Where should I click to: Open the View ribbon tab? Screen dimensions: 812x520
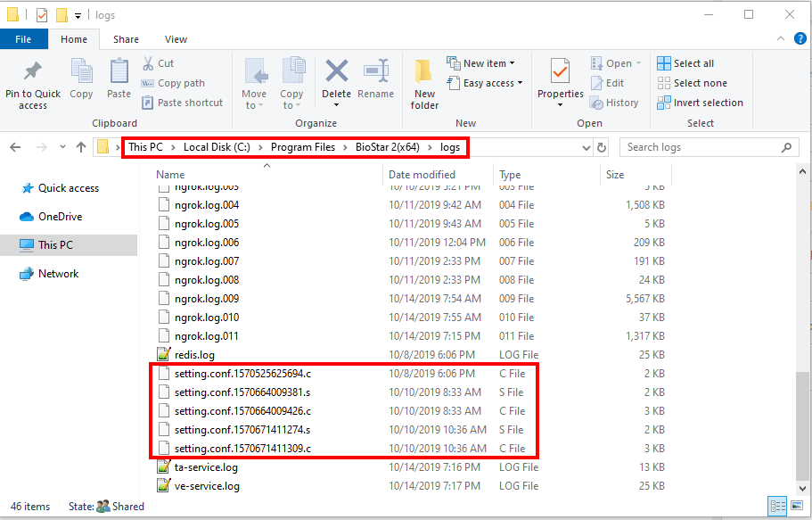tap(176, 39)
